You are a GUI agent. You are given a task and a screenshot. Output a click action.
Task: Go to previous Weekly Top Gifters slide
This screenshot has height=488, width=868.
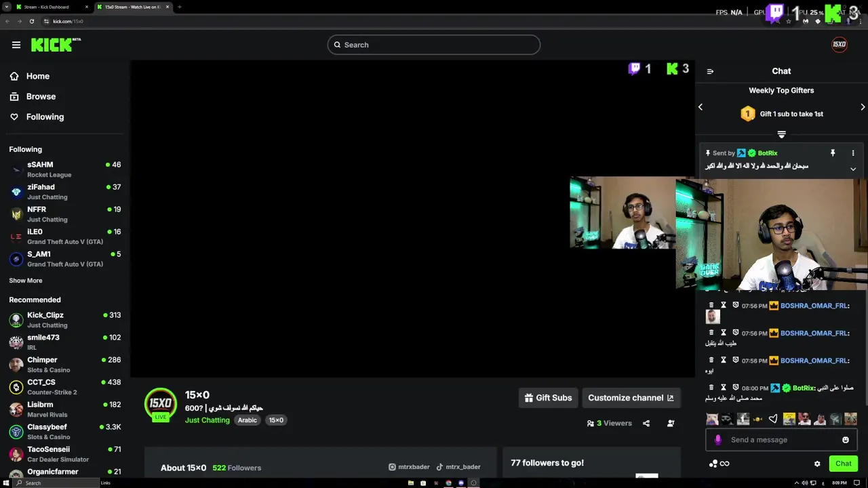point(701,107)
